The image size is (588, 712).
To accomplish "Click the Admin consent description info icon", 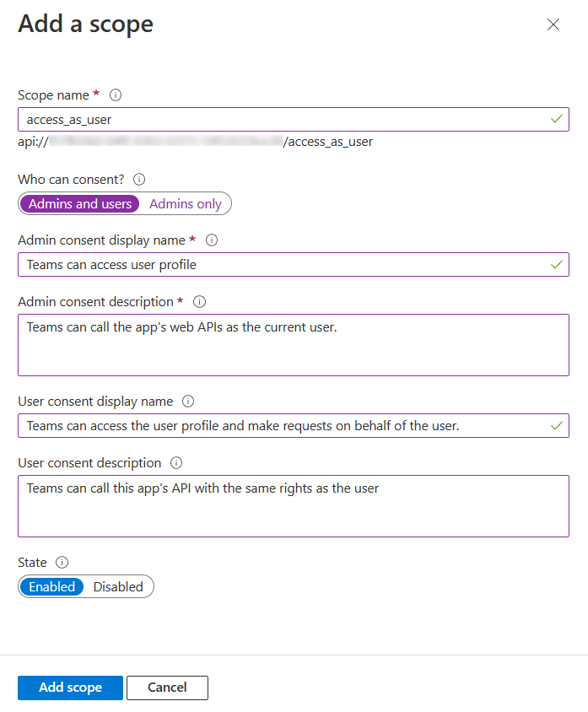I will coord(200,301).
